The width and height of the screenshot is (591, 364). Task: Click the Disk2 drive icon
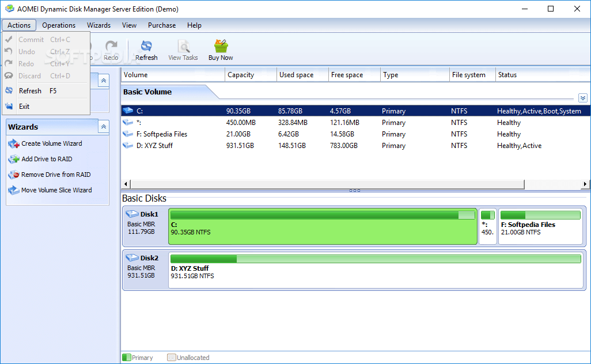[x=132, y=258]
